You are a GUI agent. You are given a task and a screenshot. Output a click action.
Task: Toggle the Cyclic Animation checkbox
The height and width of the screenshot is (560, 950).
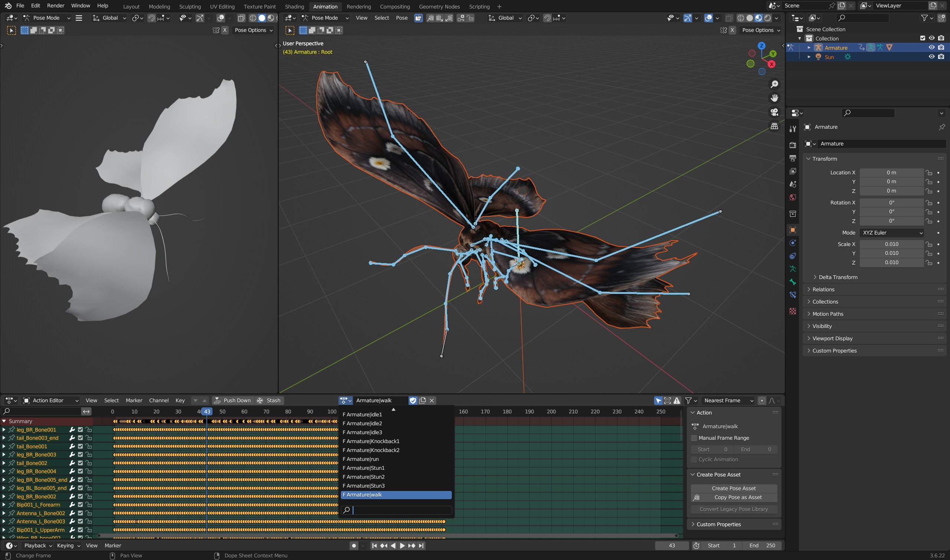694,459
